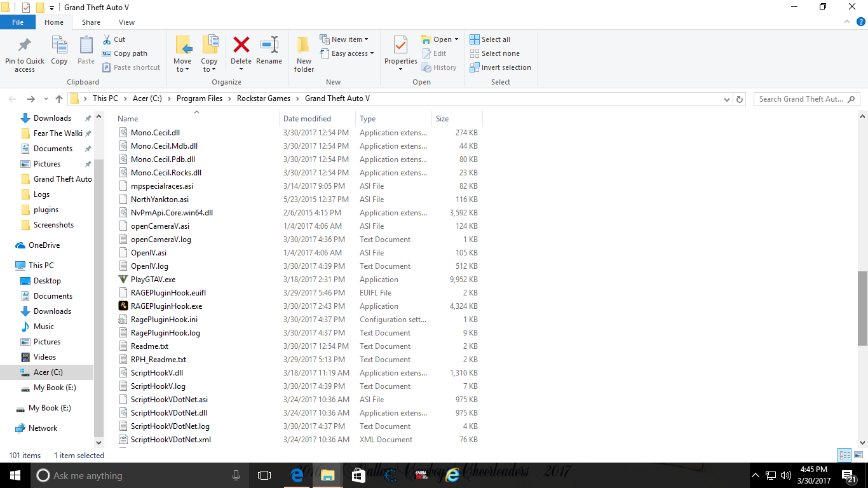The image size is (868, 488).
Task: Open the New item dropdown
Action: pos(344,39)
